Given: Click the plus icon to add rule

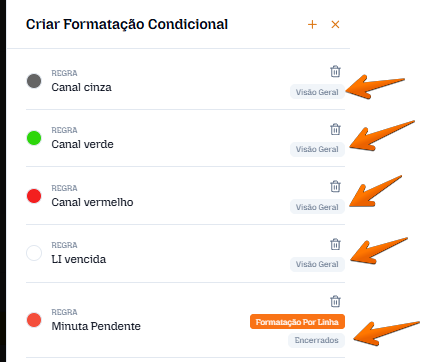Looking at the screenshot, I should point(312,24).
